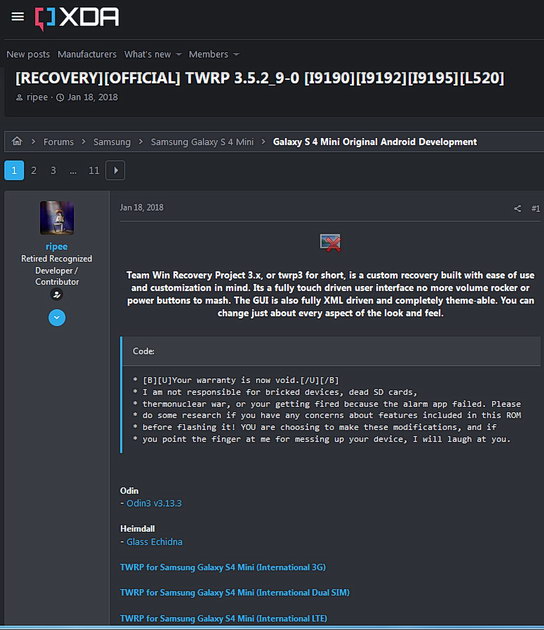The image size is (544, 630).
Task: Open thread author ripee under the title
Action: pos(37,97)
